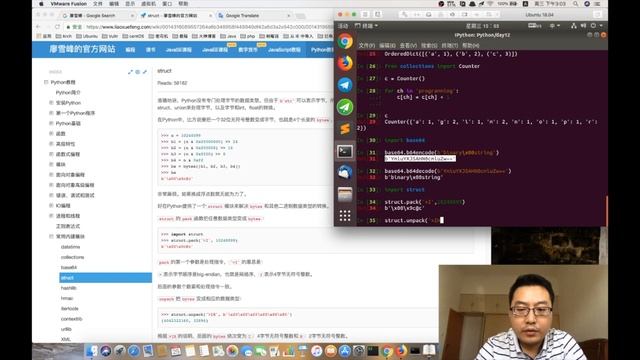This screenshot has height=360, width=640.
Task: Click the Spotlight search icon in menu bar
Action: (576, 4)
